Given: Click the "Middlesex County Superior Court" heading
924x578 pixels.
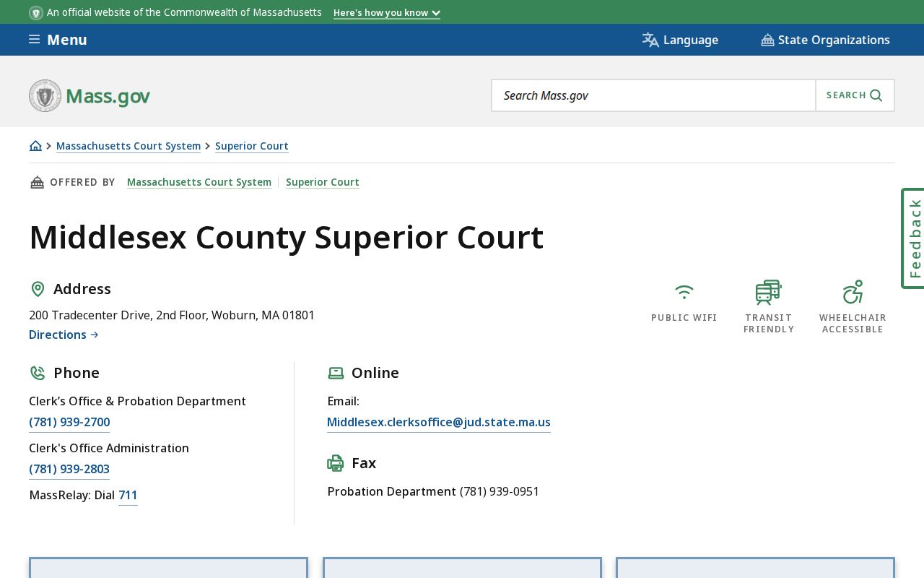Looking at the screenshot, I should tap(286, 237).
